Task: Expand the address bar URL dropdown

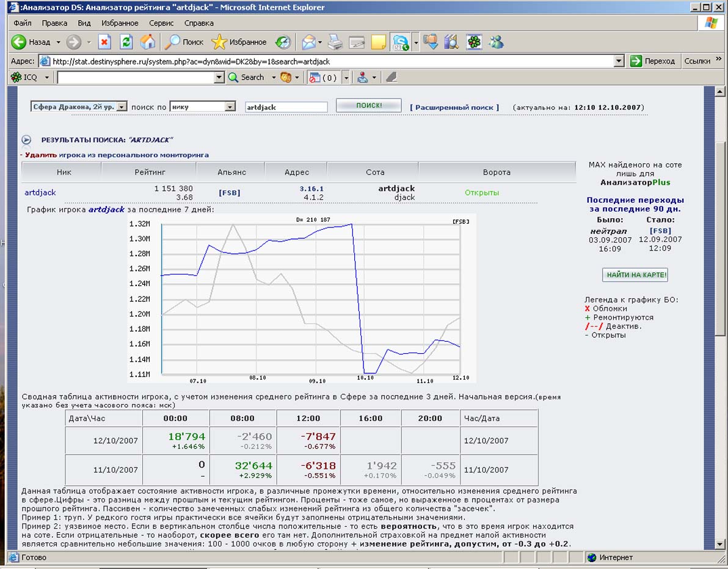Action: point(619,61)
